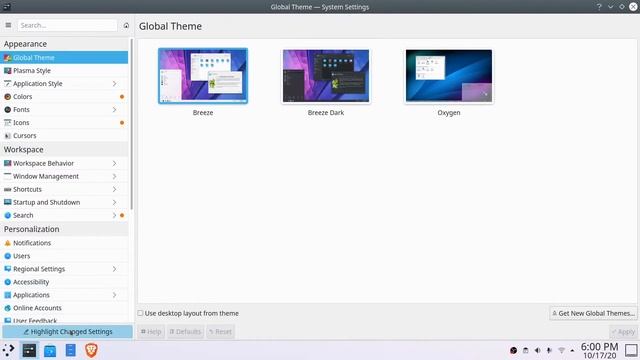Click the User Feedback sidebar entry
The height and width of the screenshot is (360, 640).
pyautogui.click(x=65, y=320)
